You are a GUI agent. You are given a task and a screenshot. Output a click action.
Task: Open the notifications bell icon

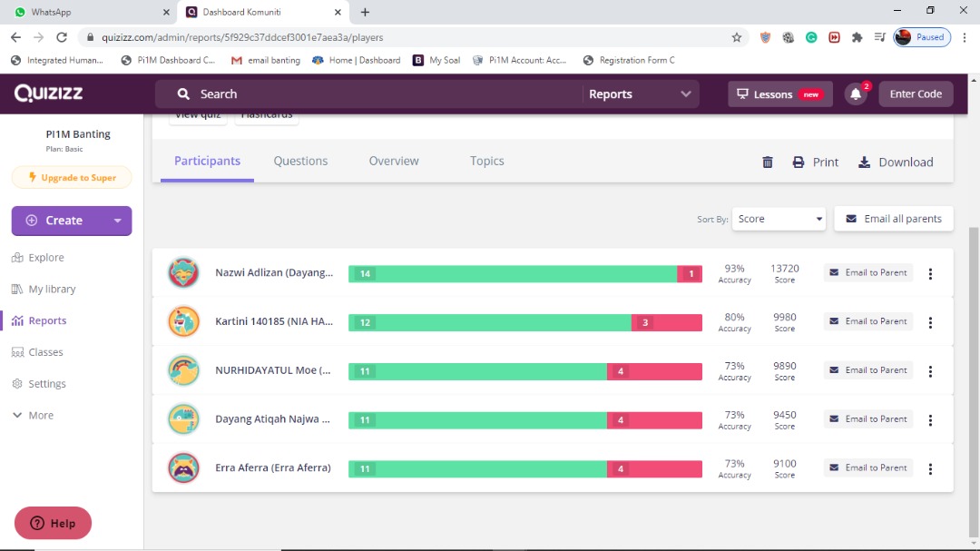856,94
